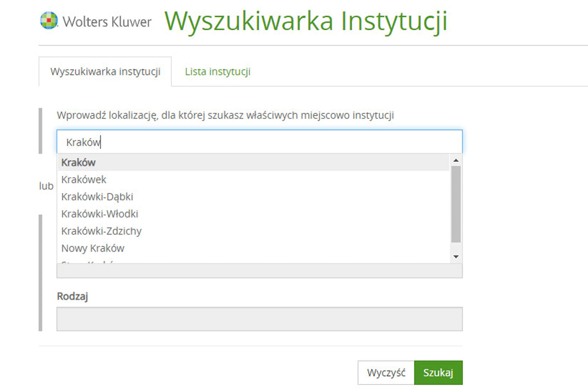Choose Krakówek in the autocomplete list
This screenshot has width=588, height=392.
[84, 180]
